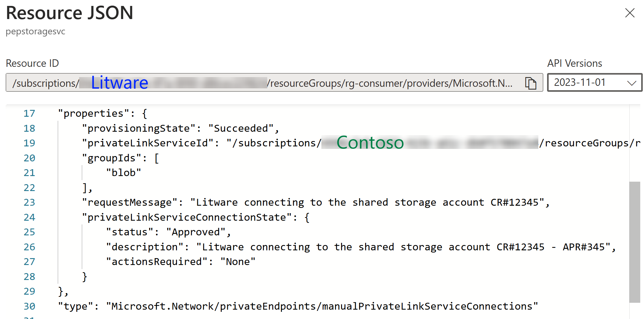Click the Litware label in Resource ID
The width and height of the screenshot is (644, 319).
pos(119,83)
